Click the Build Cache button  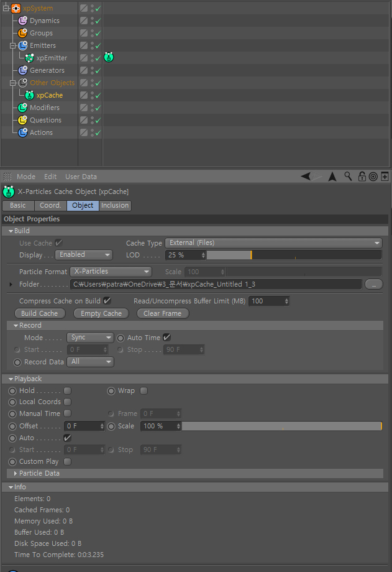[40, 313]
